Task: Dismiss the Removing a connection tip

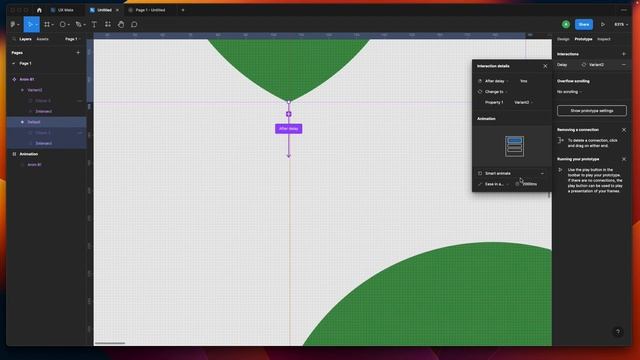Action: click(624, 130)
